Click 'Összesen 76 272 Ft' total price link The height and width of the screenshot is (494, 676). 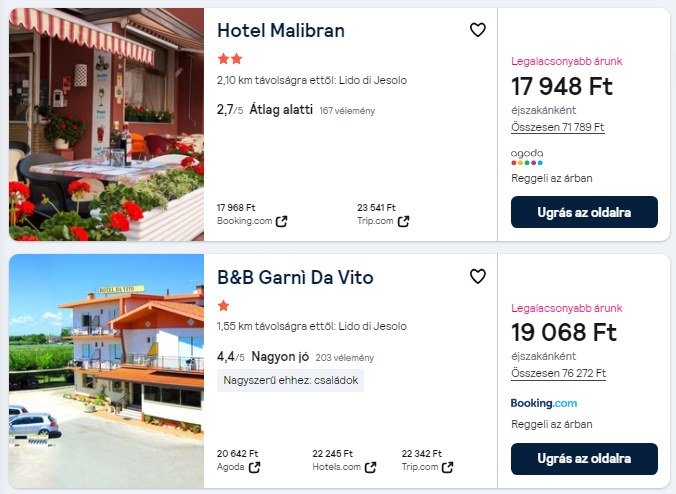point(557,373)
